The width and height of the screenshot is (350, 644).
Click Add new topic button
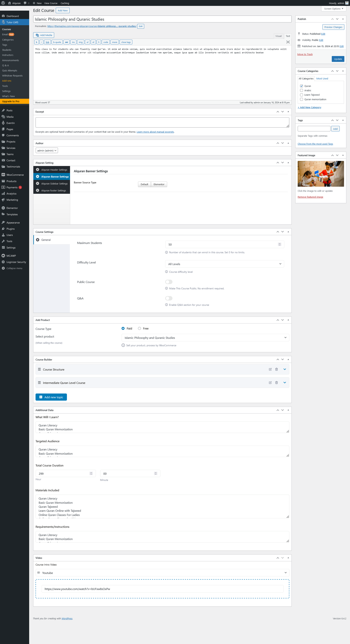pos(51,397)
